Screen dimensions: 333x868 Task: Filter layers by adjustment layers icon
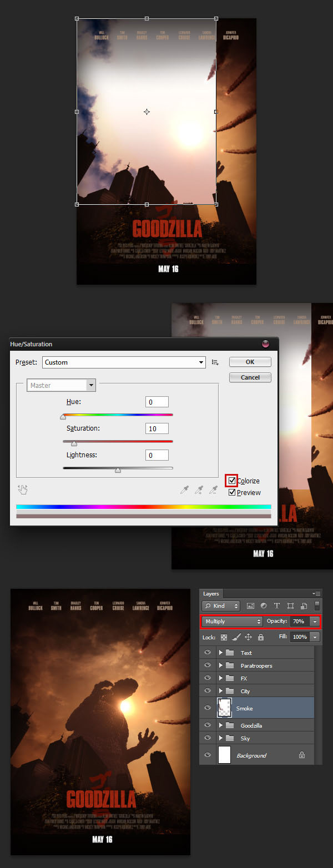coord(264,606)
